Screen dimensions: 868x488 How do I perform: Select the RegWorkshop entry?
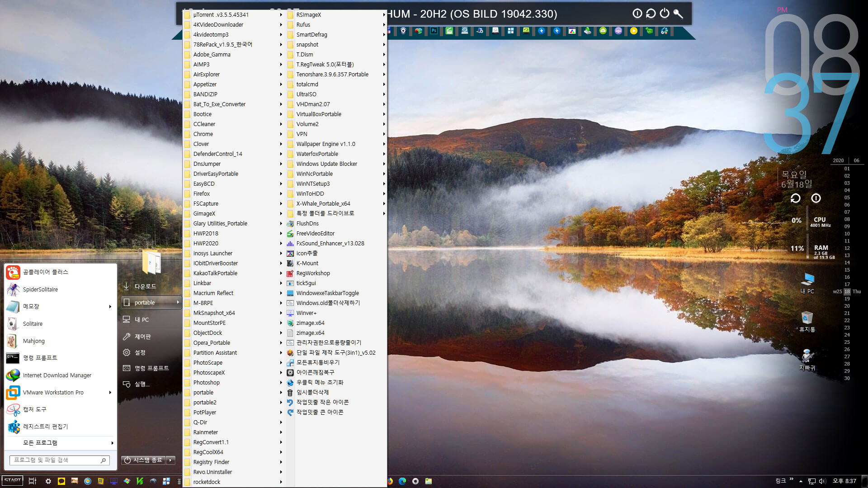click(x=336, y=273)
